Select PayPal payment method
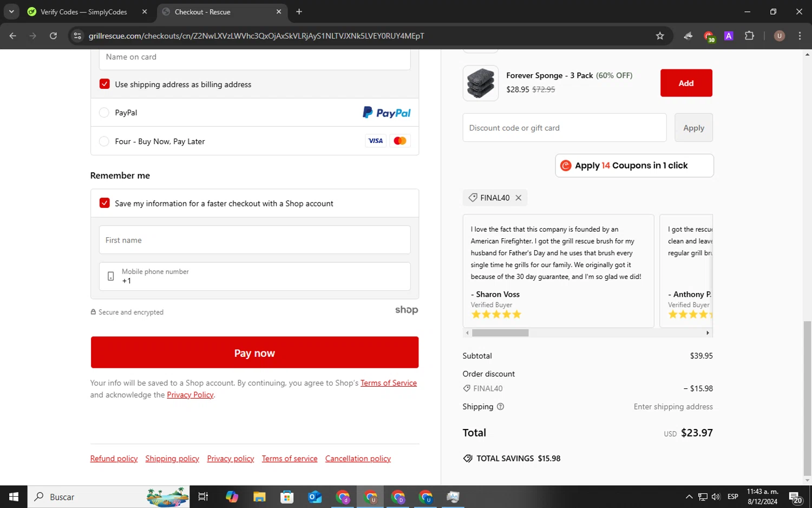This screenshot has width=812, height=508. (104, 113)
